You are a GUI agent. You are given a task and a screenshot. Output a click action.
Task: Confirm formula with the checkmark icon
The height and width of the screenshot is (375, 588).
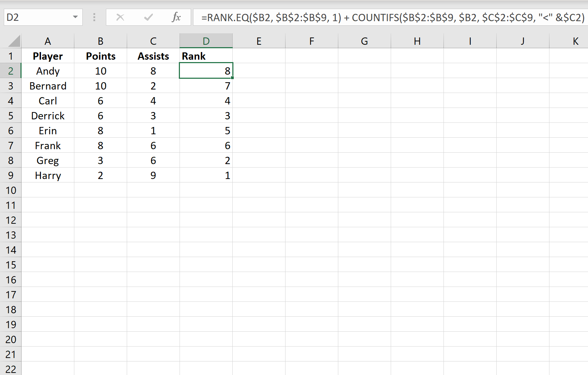[x=148, y=17]
